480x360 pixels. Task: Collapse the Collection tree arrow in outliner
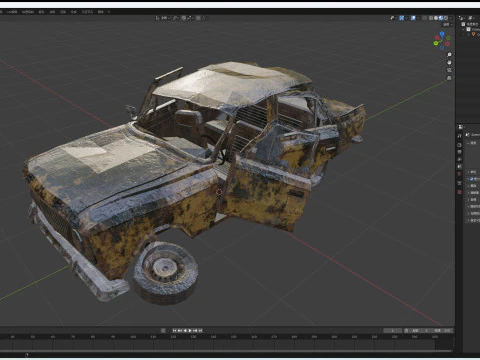coord(463,29)
